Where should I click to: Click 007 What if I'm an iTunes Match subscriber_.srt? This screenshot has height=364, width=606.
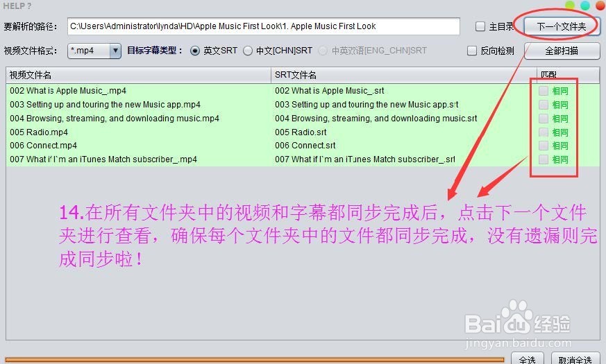(365, 159)
